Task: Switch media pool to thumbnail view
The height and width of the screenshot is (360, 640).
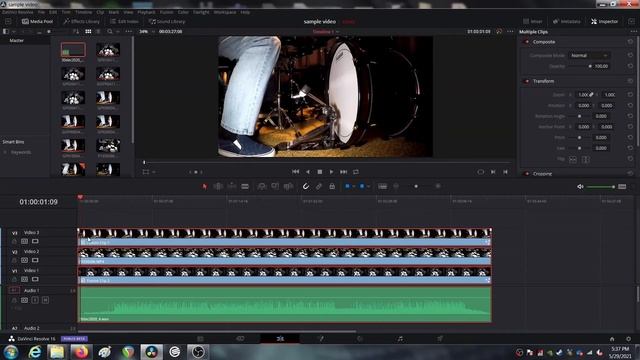Action: click(x=88, y=31)
